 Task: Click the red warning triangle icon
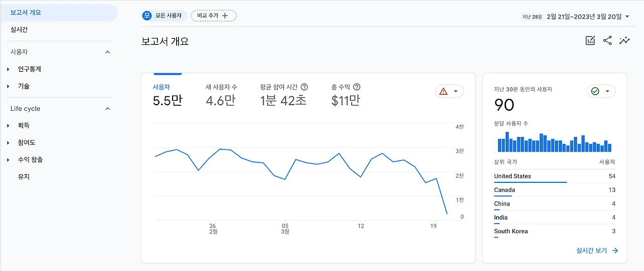[x=443, y=91]
